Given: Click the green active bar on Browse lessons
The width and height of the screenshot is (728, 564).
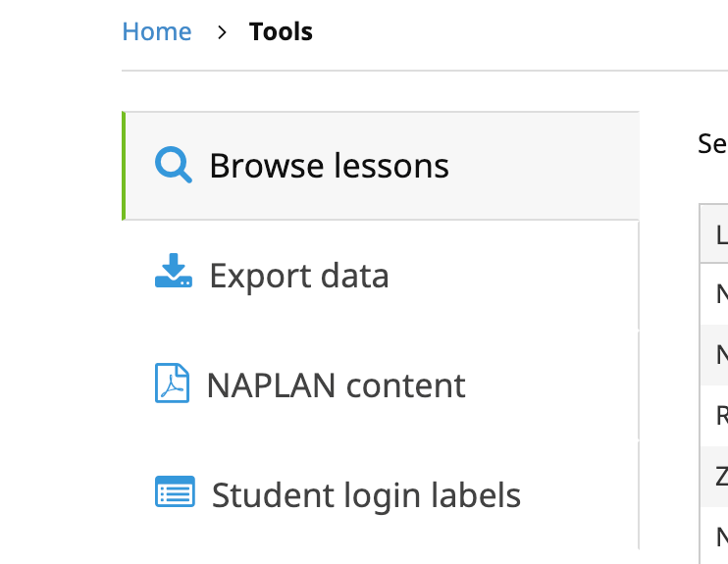Looking at the screenshot, I should pyautogui.click(x=124, y=166).
